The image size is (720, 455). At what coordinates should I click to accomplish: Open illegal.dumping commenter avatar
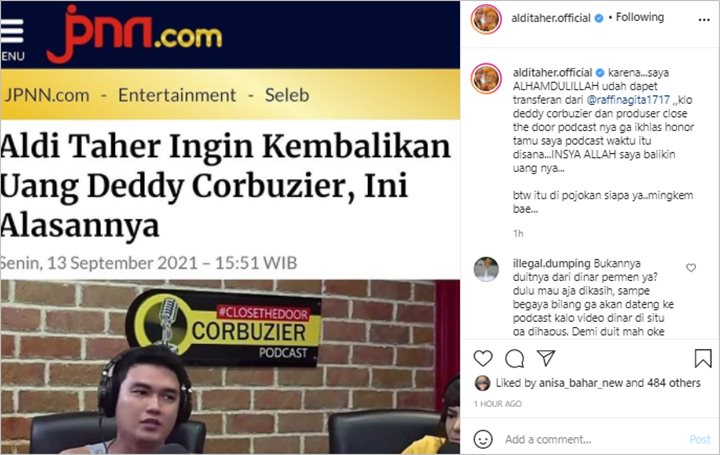pyautogui.click(x=486, y=269)
